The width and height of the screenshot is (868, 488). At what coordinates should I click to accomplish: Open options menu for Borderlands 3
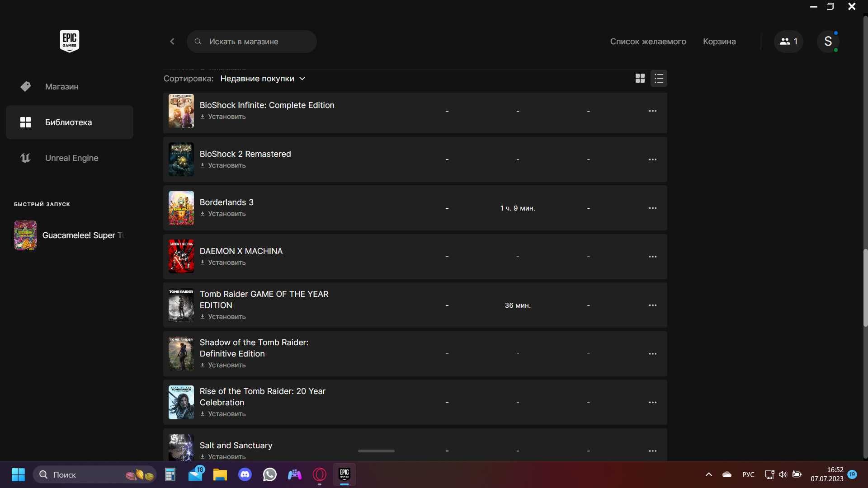(x=652, y=208)
